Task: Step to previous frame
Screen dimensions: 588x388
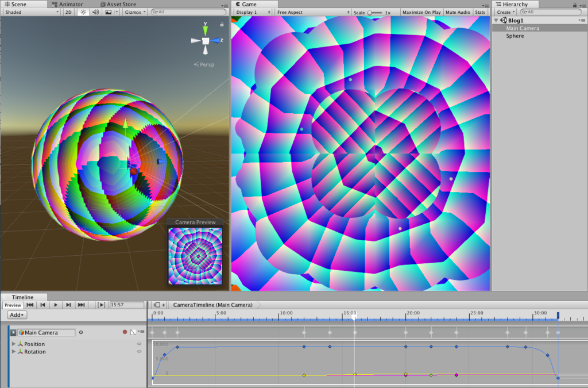Action: point(42,305)
